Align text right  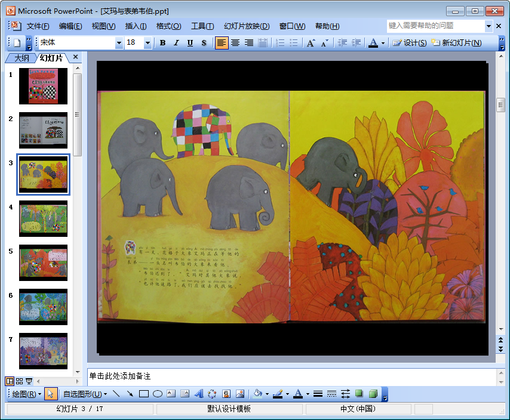click(x=249, y=43)
